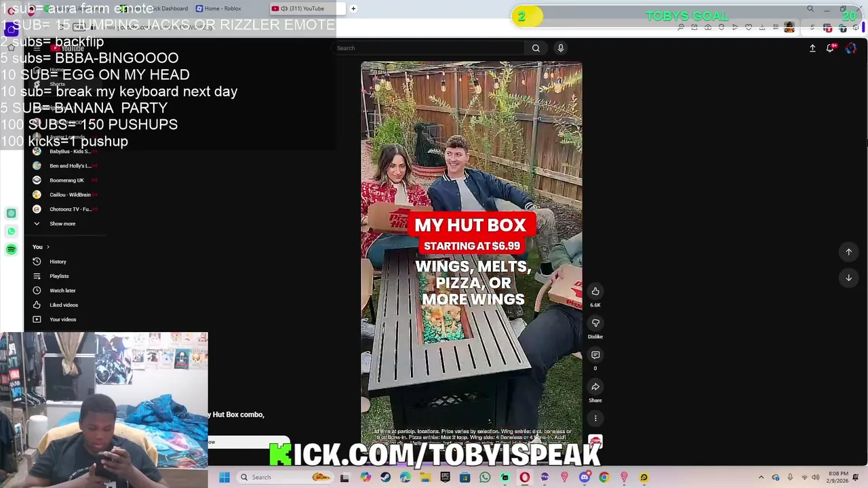
Task: Click the browser profile picture icon
Action: click(x=789, y=27)
